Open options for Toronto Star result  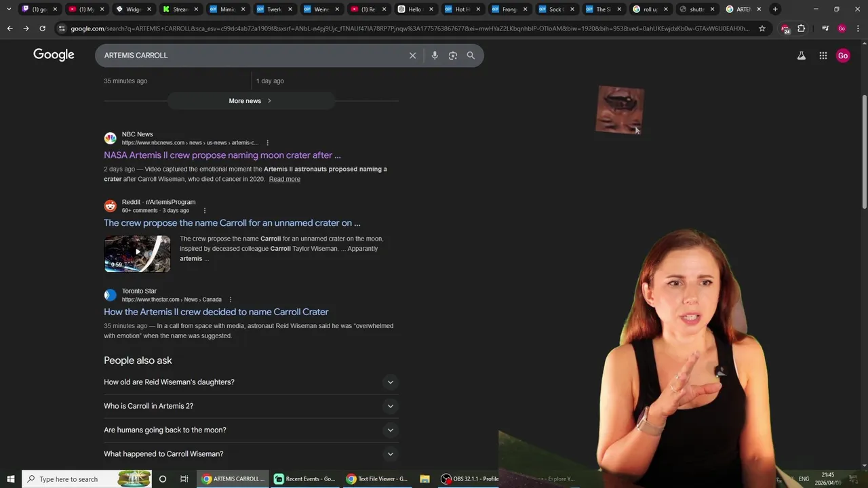[x=231, y=300]
